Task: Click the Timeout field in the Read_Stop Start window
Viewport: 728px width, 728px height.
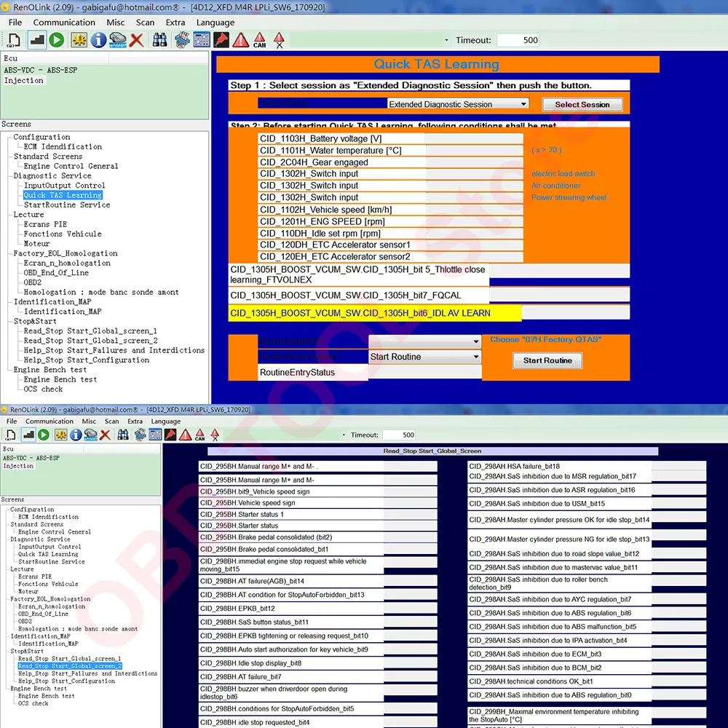Action: 400,435
